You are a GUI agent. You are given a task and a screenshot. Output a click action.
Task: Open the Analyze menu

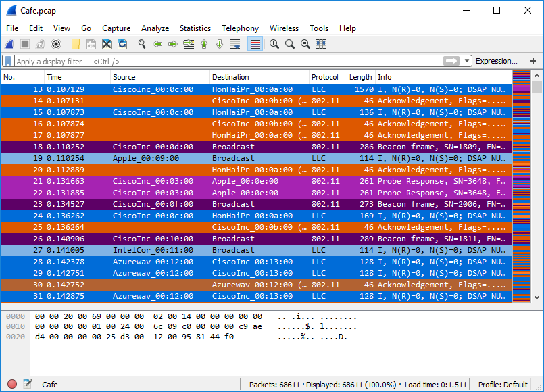pyautogui.click(x=155, y=28)
